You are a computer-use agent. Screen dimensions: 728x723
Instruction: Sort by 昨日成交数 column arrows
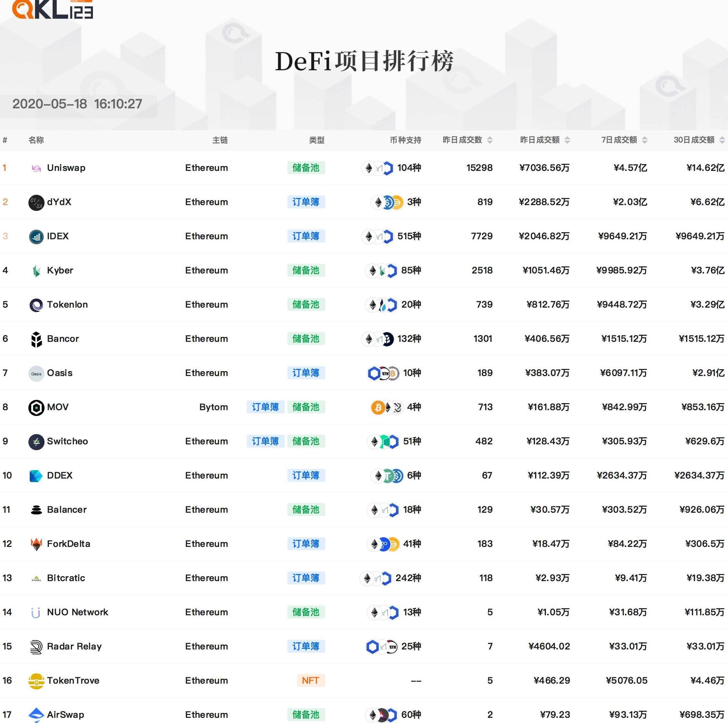pos(490,140)
